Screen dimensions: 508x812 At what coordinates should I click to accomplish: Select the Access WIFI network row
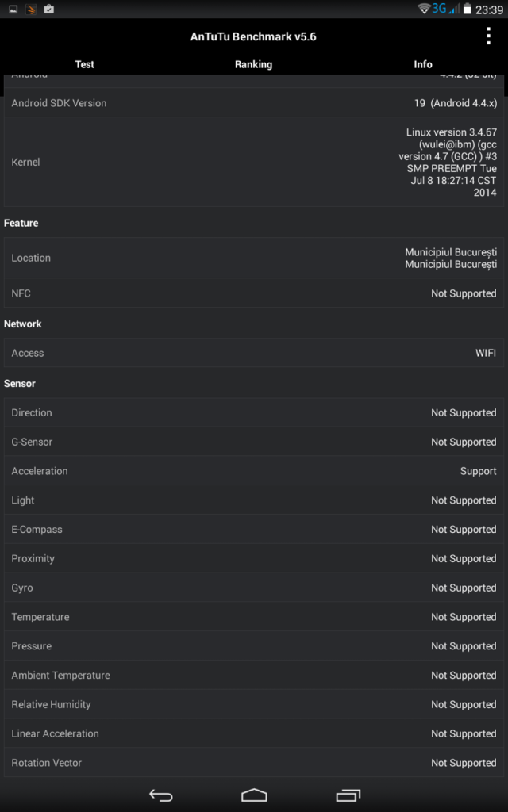coord(254,353)
